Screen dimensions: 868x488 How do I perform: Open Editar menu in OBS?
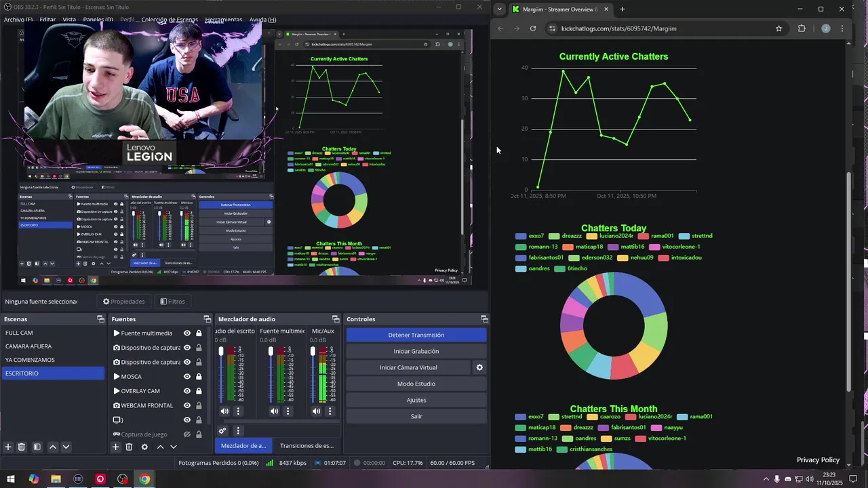point(47,20)
